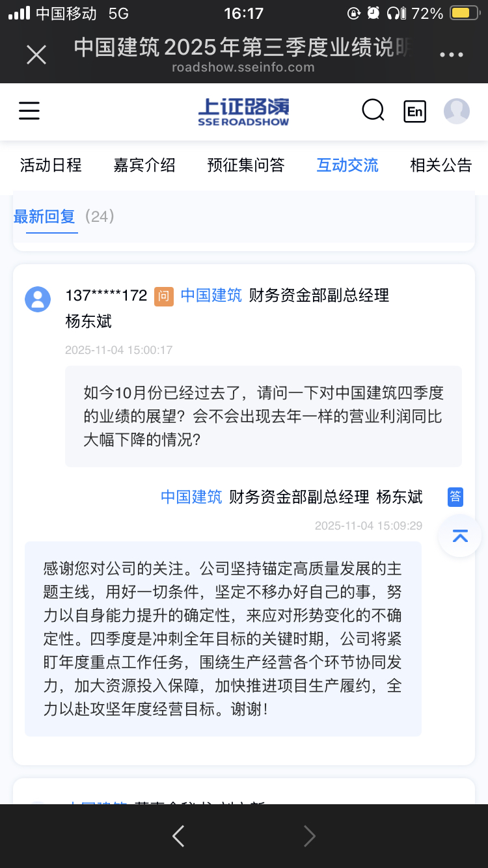Select the 嘉宾介绍 tab
This screenshot has width=488, height=868.
pos(144,165)
